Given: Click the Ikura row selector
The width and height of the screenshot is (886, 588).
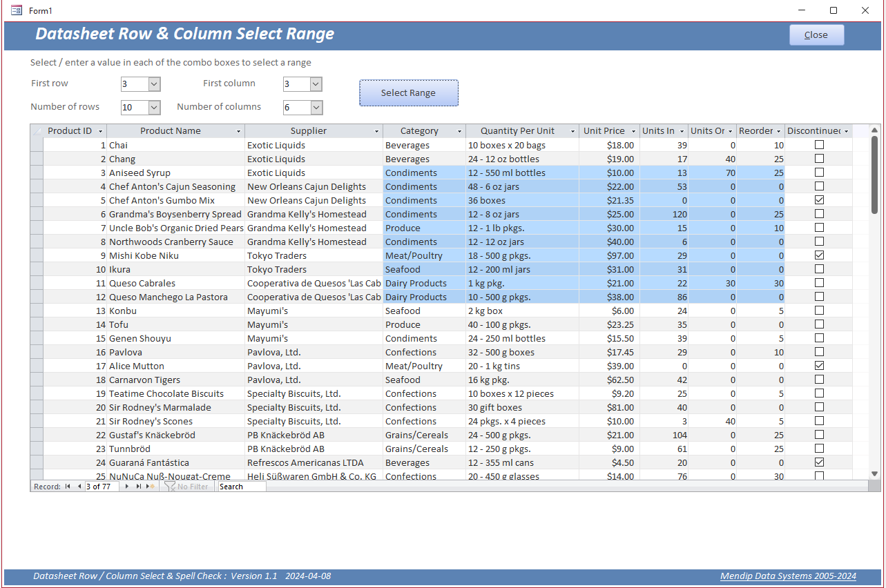Looking at the screenshot, I should click(37, 269).
